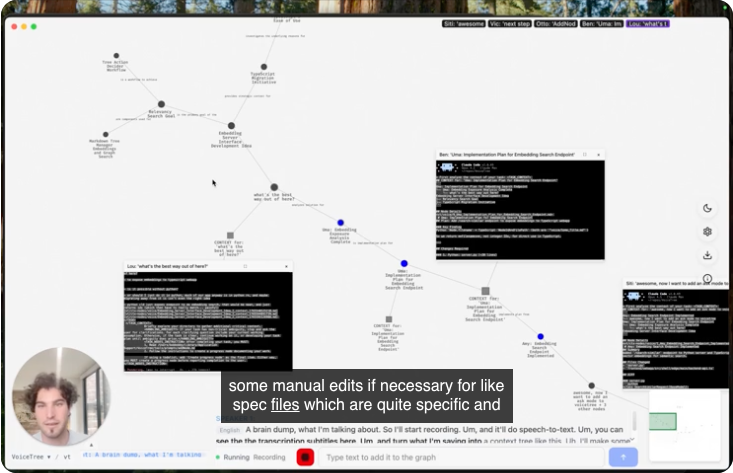733x473 pixels.
Task: Open the info circle icon
Action: (x=707, y=278)
